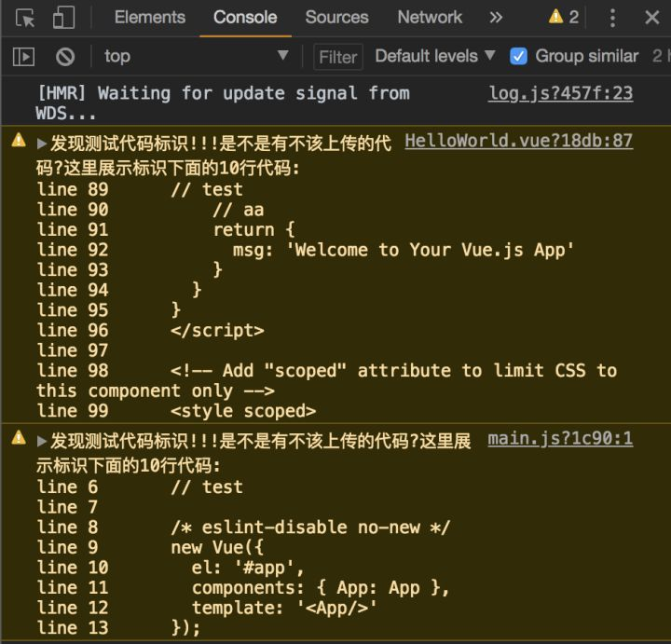Image resolution: width=671 pixels, height=644 pixels.
Task: Click the 'line 89 // test' row
Action: [140, 189]
